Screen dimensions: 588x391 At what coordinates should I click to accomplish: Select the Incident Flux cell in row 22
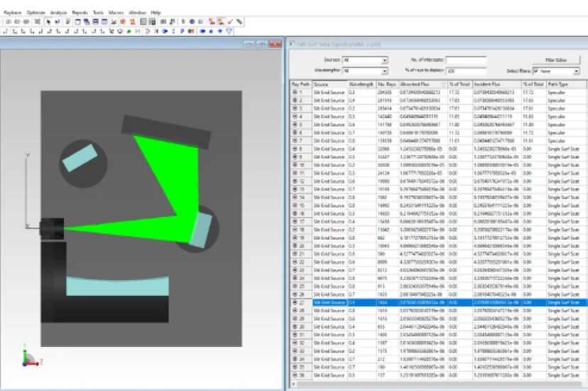[x=497, y=262]
